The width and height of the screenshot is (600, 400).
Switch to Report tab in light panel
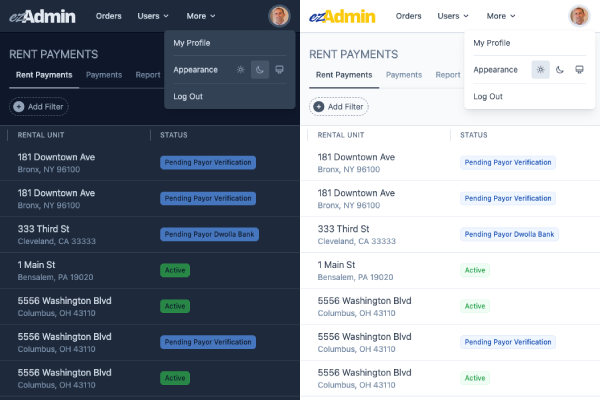[x=448, y=75]
